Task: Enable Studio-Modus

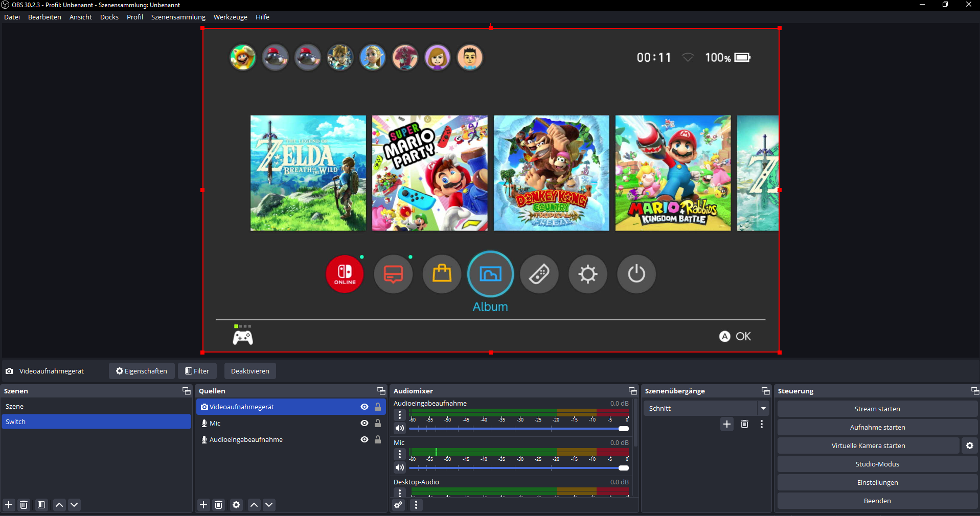Action: (x=877, y=464)
